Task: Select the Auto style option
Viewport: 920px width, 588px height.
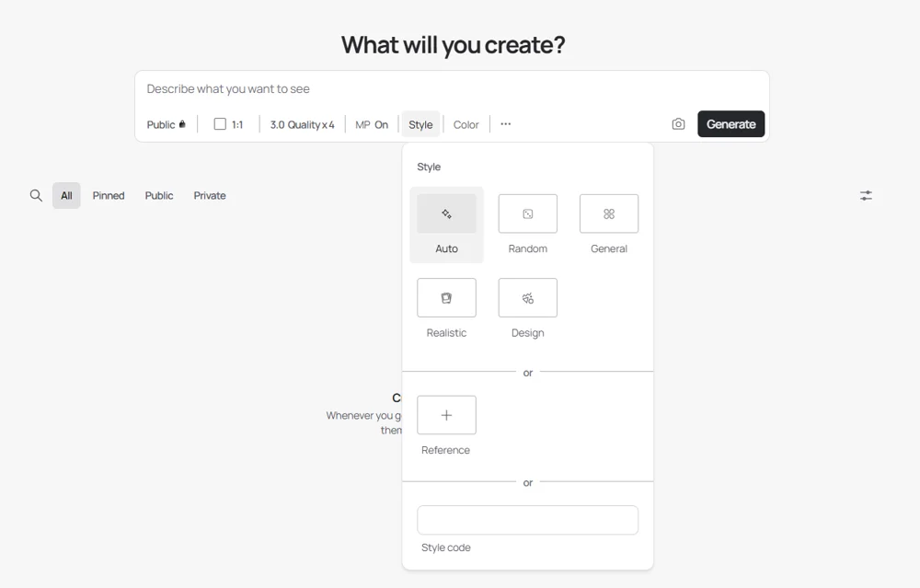Action: tap(446, 225)
